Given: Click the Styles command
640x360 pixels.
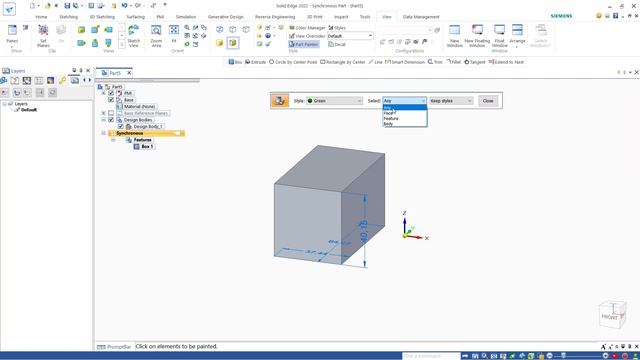Looking at the screenshot, I should coord(337,28).
